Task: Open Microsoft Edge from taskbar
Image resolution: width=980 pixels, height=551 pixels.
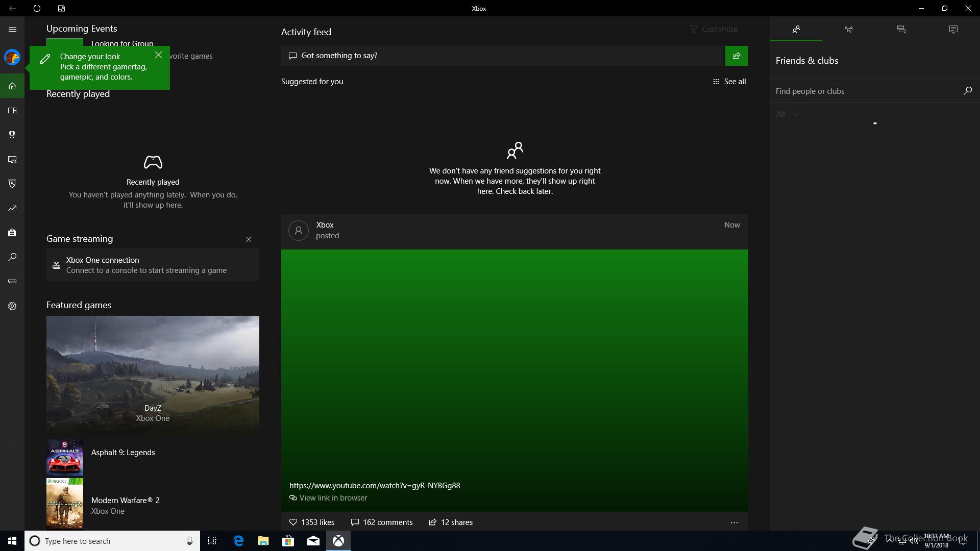Action: point(238,541)
